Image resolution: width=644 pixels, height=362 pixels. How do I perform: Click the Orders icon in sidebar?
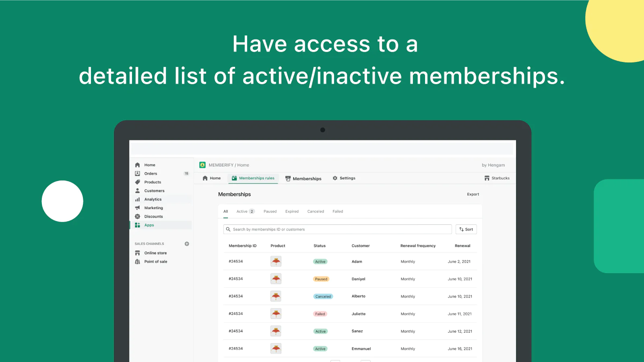137,174
